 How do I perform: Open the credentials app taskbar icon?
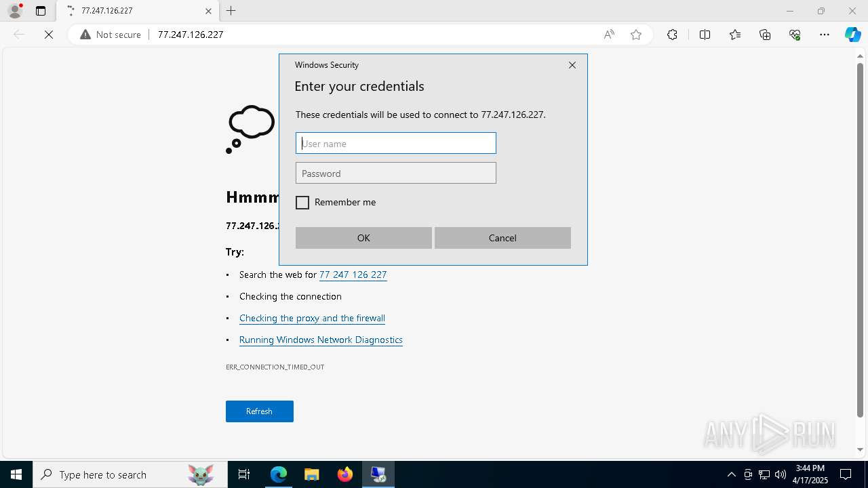click(x=378, y=474)
